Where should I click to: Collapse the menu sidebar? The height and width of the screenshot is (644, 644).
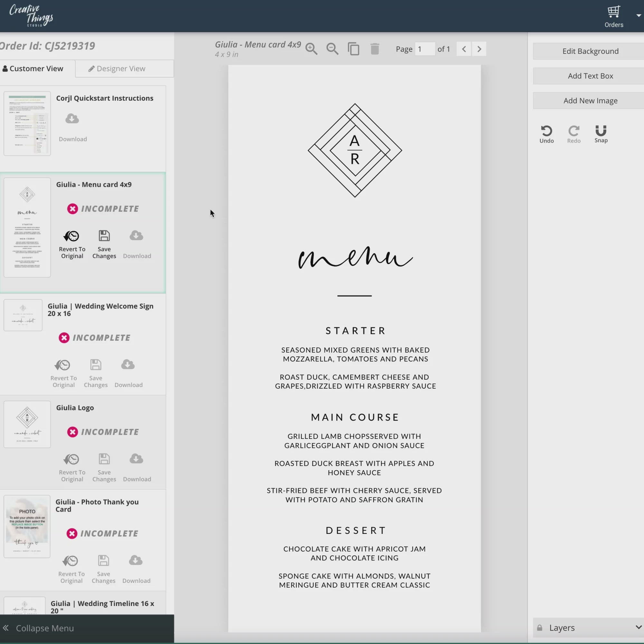[x=44, y=628]
